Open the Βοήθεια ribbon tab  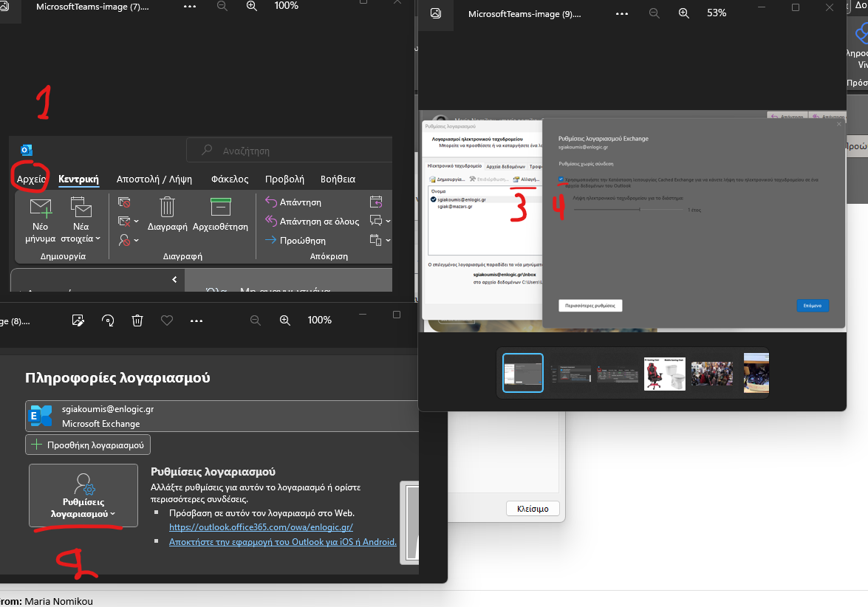click(x=338, y=179)
